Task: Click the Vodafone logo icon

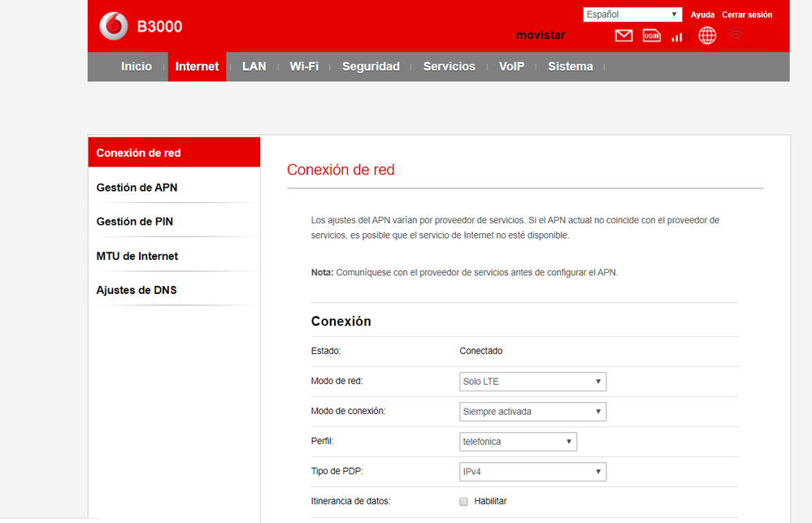Action: [x=113, y=26]
